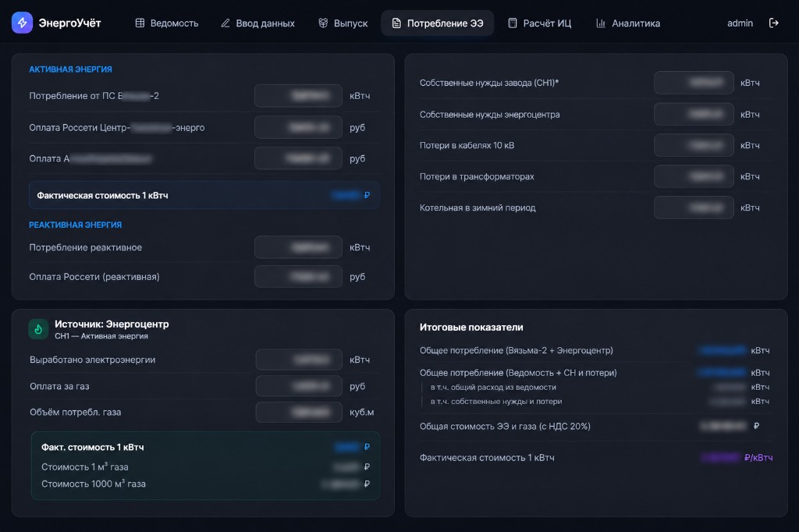This screenshot has height=532, width=799.
Task: Focus the Собственные нужды завода (СН1) field
Action: [x=694, y=83]
